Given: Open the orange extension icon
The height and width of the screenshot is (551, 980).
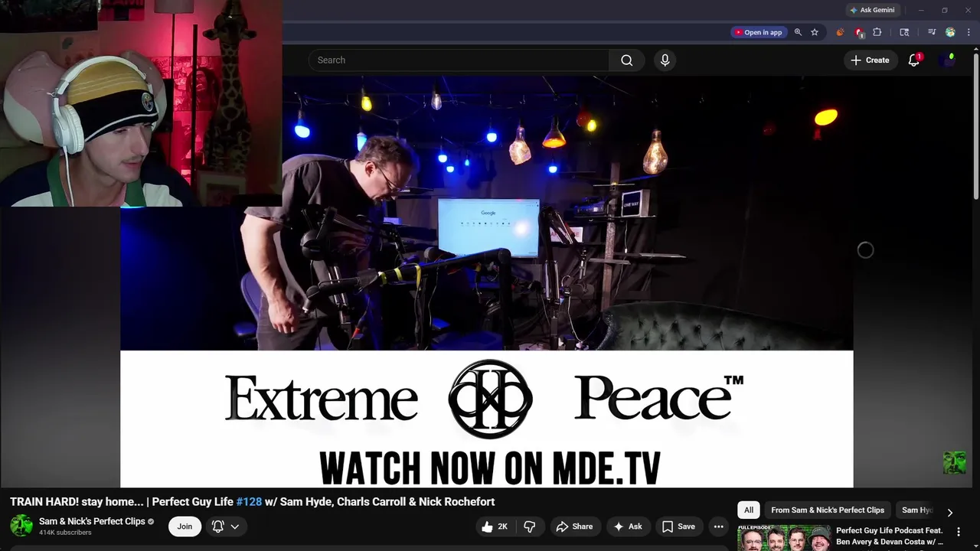Looking at the screenshot, I should click(x=840, y=32).
